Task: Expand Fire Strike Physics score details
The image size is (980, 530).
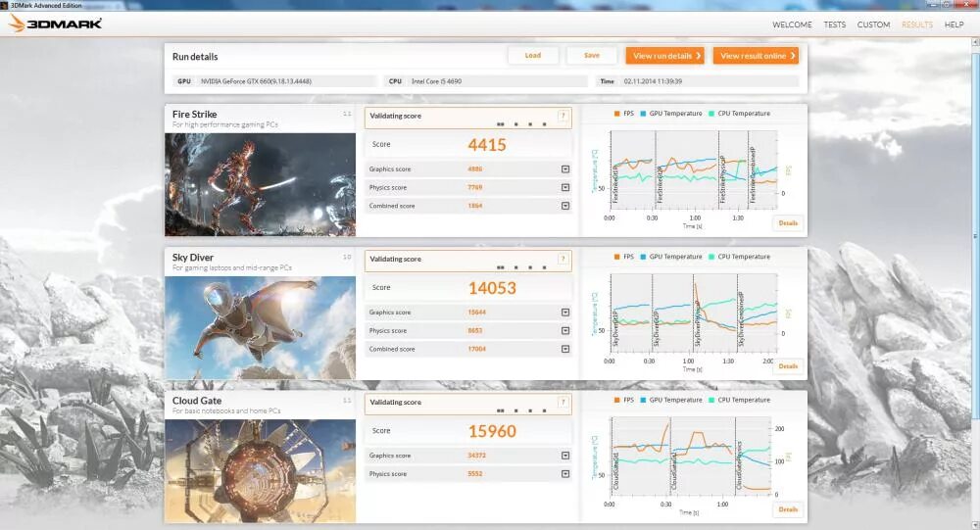Action: 565,187
